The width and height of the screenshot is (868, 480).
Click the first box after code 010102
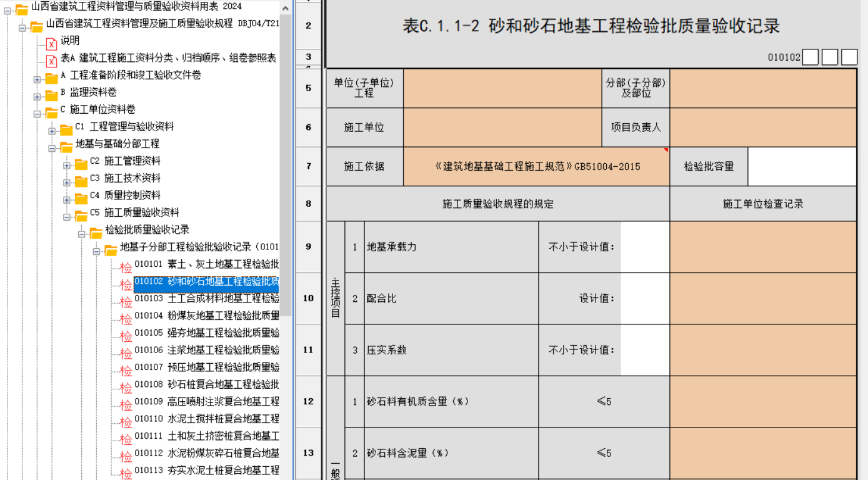coord(810,57)
